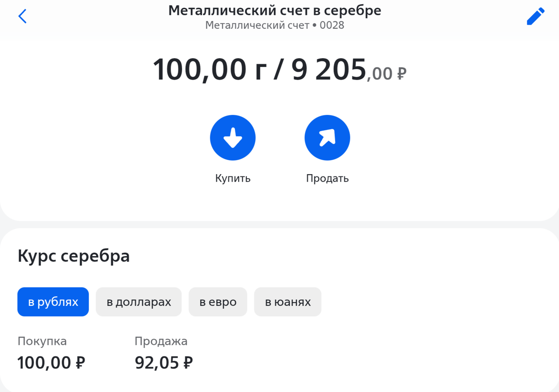
Task: Switch silver rate to в долларах
Action: pos(138,302)
